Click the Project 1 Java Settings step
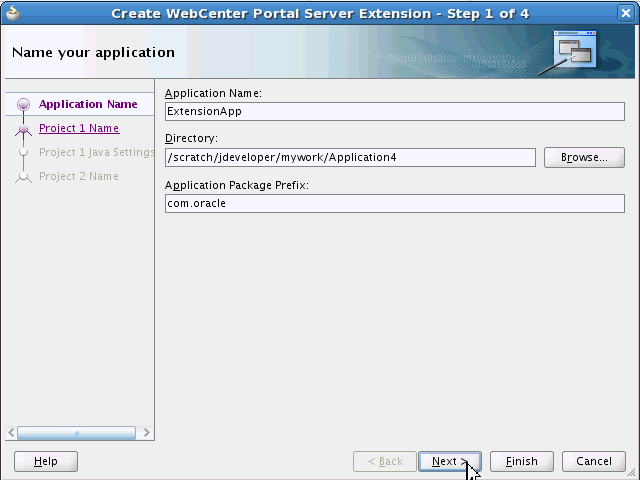 97,152
